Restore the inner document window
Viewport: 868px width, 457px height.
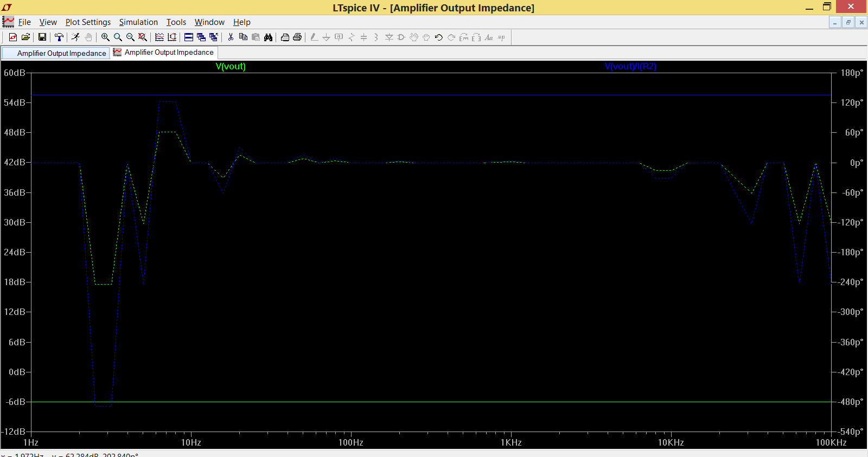pos(848,22)
